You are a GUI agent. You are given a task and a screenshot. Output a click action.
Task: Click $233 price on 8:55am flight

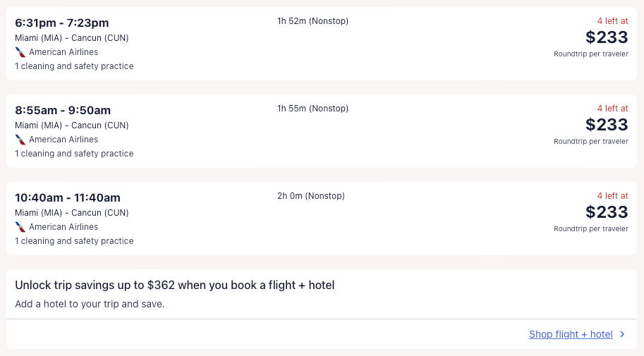pos(607,125)
